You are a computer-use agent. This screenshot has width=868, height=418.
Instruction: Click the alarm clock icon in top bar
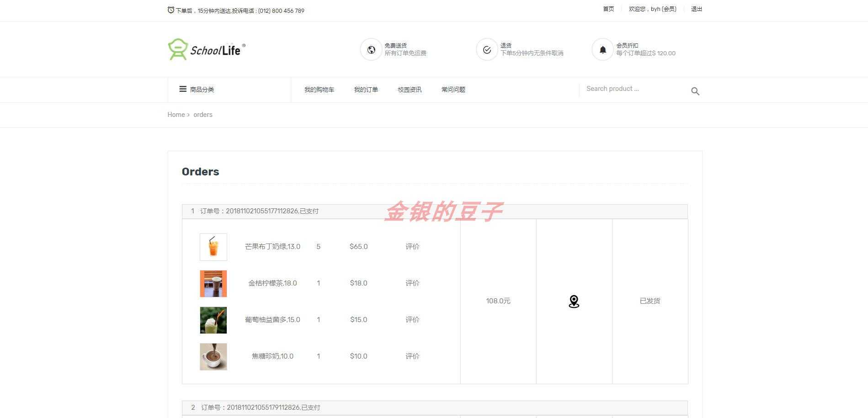(x=171, y=10)
